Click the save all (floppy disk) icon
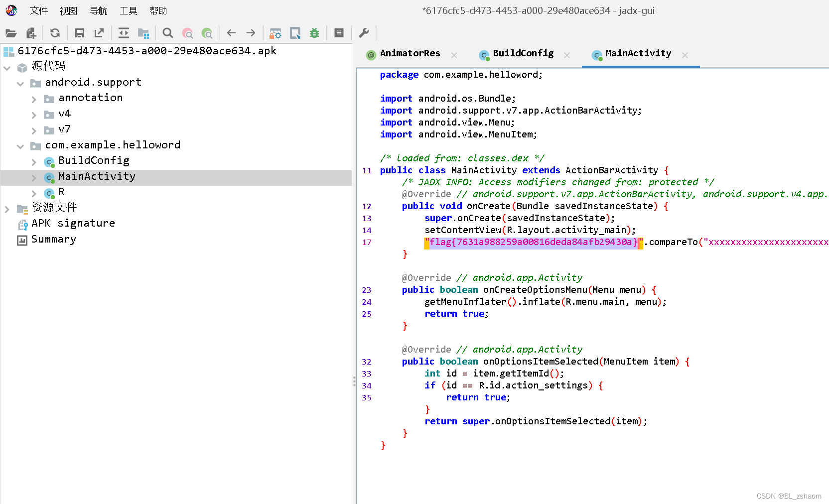This screenshot has width=829, height=504. (79, 33)
